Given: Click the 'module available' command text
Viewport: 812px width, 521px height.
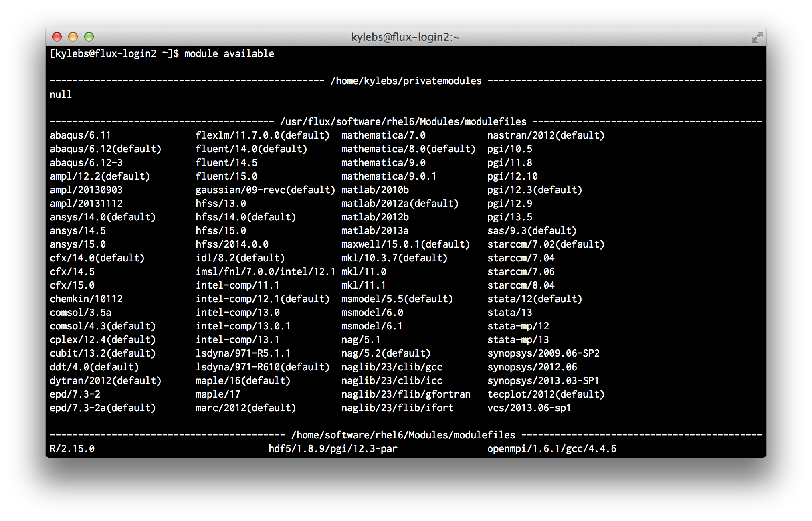Looking at the screenshot, I should tap(229, 53).
